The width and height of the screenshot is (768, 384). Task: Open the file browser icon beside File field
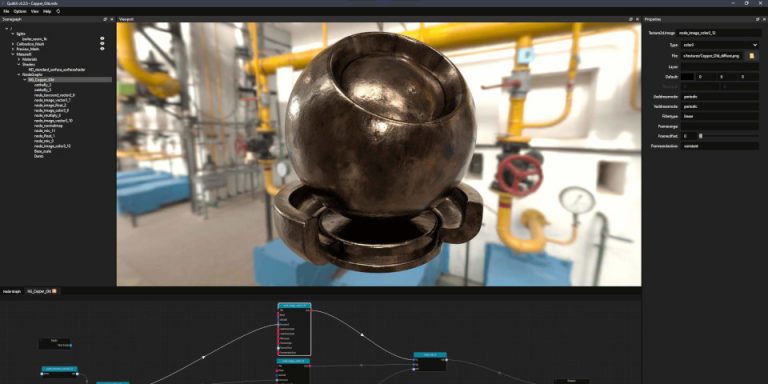pyautogui.click(x=752, y=56)
